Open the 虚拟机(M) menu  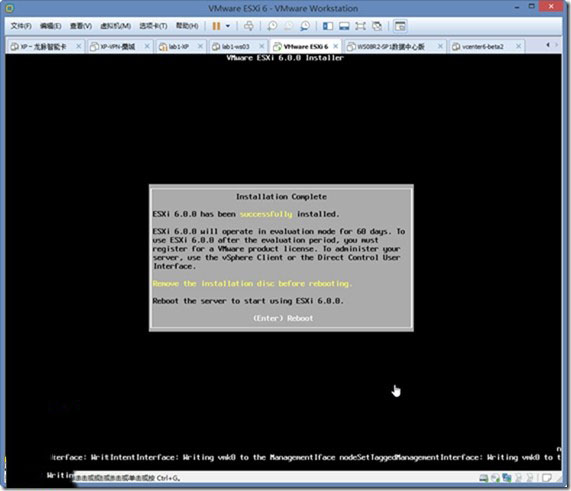click(116, 26)
